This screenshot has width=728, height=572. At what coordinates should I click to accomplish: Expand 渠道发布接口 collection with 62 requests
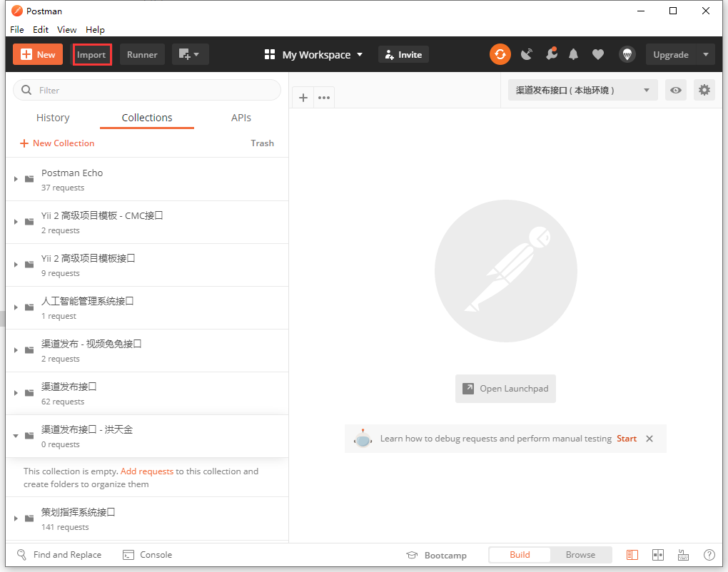point(16,393)
